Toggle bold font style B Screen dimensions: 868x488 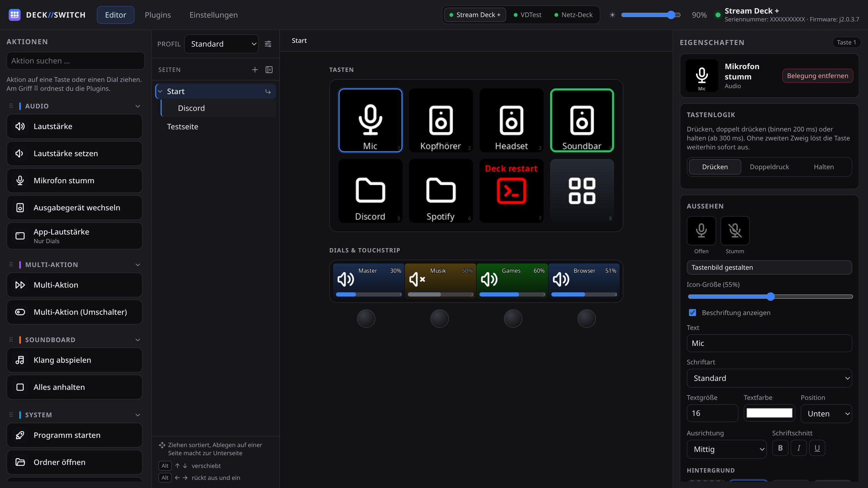point(780,448)
